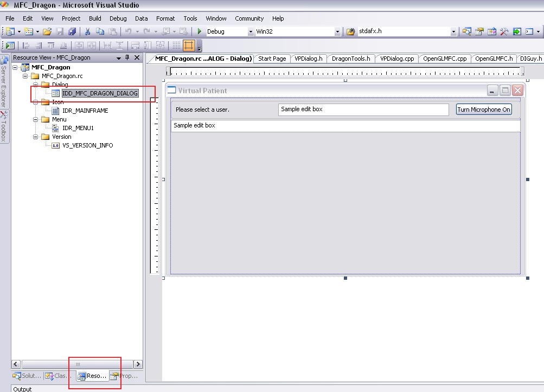This screenshot has width=544, height=392.
Task: Select IDD_MFC_DRAGON_DIALOG in Resource View
Action: 101,93
